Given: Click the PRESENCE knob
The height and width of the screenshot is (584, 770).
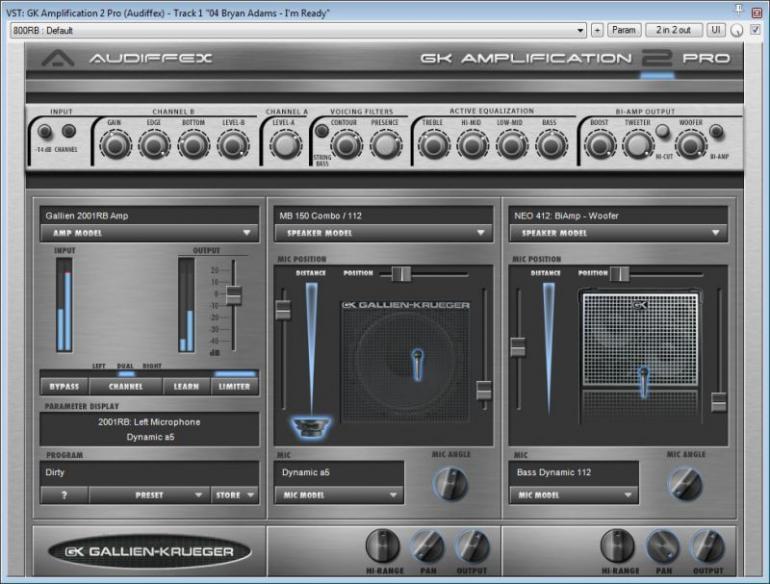Looking at the screenshot, I should pos(385,145).
